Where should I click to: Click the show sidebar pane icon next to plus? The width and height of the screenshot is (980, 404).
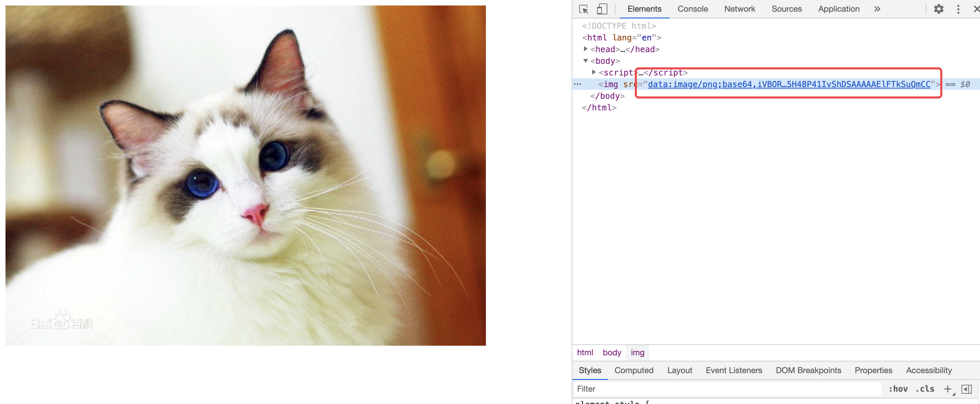click(967, 389)
